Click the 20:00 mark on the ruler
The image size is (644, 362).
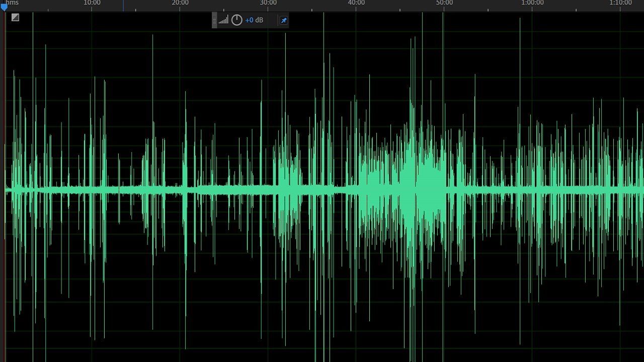pos(180,3)
